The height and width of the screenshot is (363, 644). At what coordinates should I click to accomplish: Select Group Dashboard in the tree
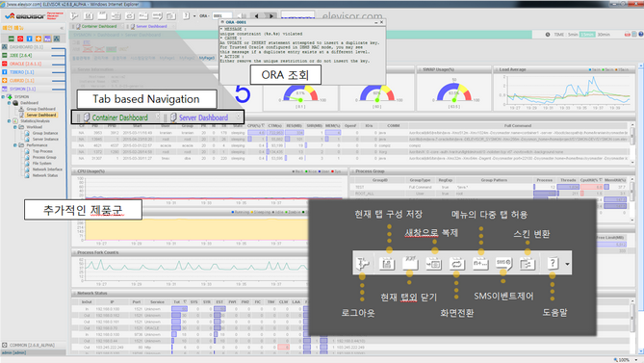[40, 109]
